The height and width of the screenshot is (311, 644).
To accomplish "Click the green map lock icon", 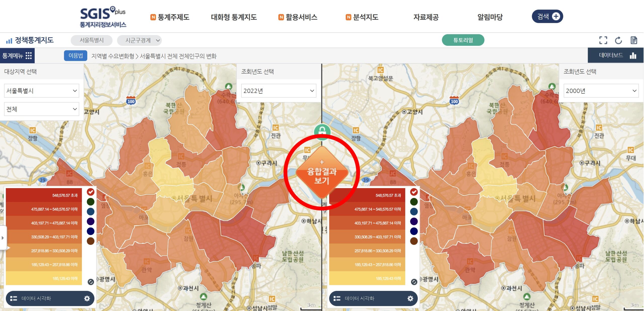I will [x=322, y=131].
